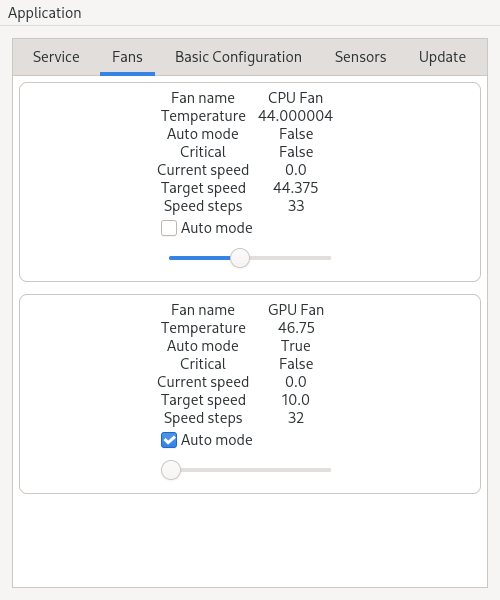Open the Basic Configuration tab
This screenshot has height=600, width=500.
click(x=238, y=57)
